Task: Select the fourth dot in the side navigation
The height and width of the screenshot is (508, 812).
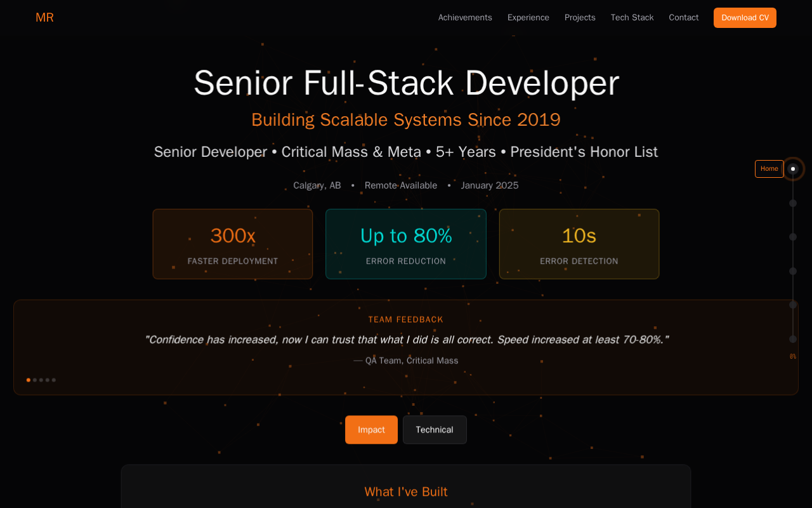Action: (793, 271)
